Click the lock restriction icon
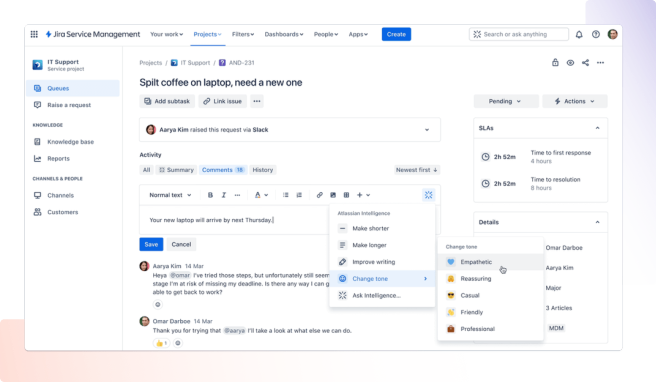This screenshot has height=382, width=656. point(555,62)
